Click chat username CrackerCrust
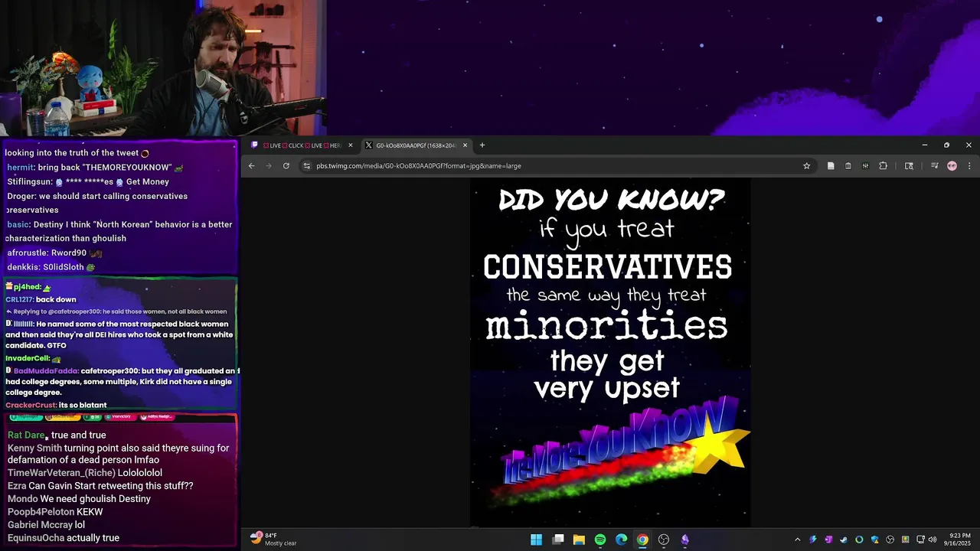Image resolution: width=980 pixels, height=551 pixels. (31, 405)
